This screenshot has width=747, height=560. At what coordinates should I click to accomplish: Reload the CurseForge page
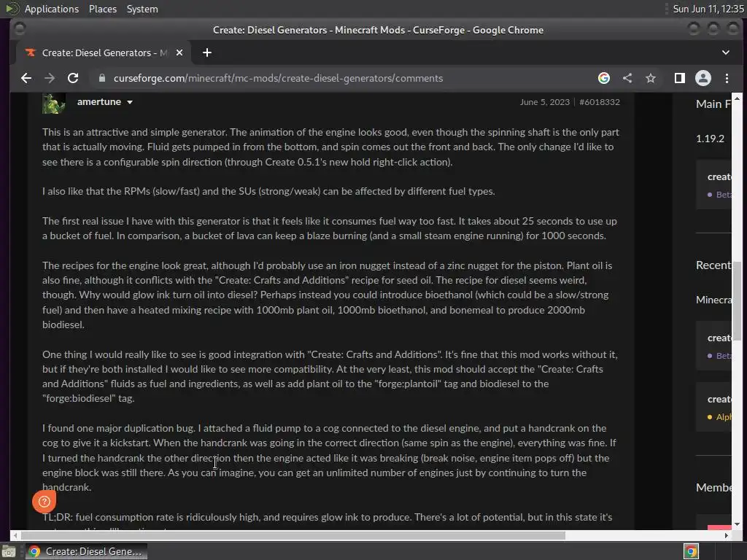pos(73,78)
